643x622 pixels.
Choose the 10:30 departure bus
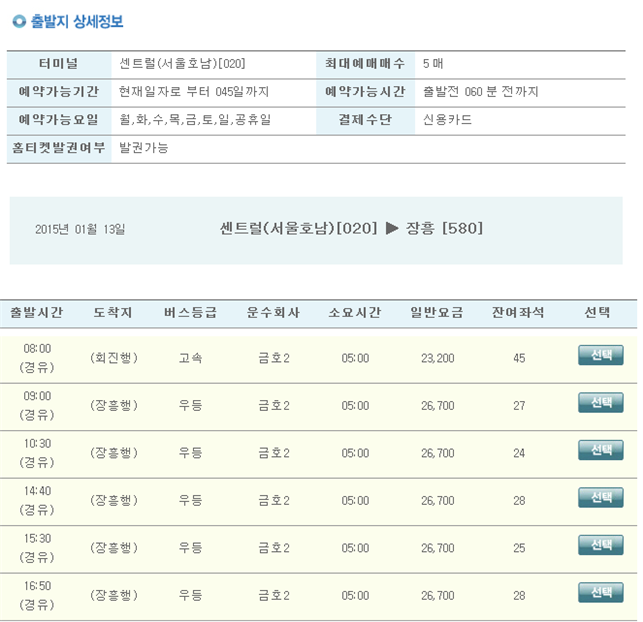600,450
